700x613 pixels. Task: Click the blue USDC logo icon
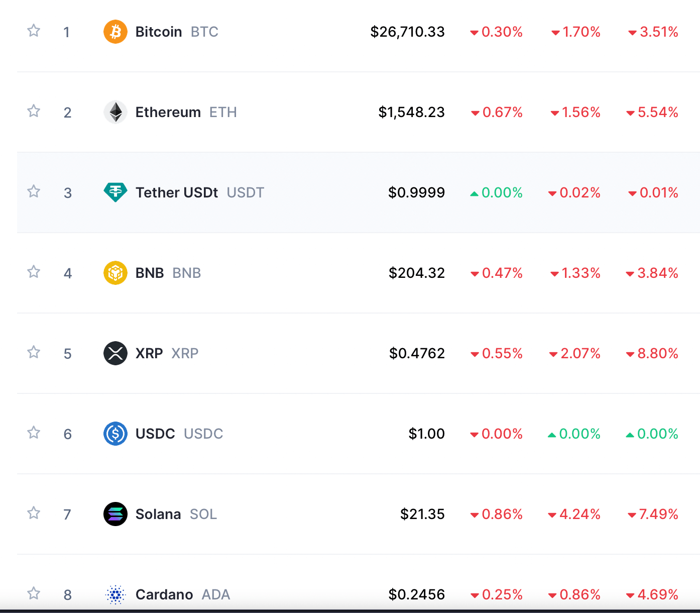tap(115, 434)
